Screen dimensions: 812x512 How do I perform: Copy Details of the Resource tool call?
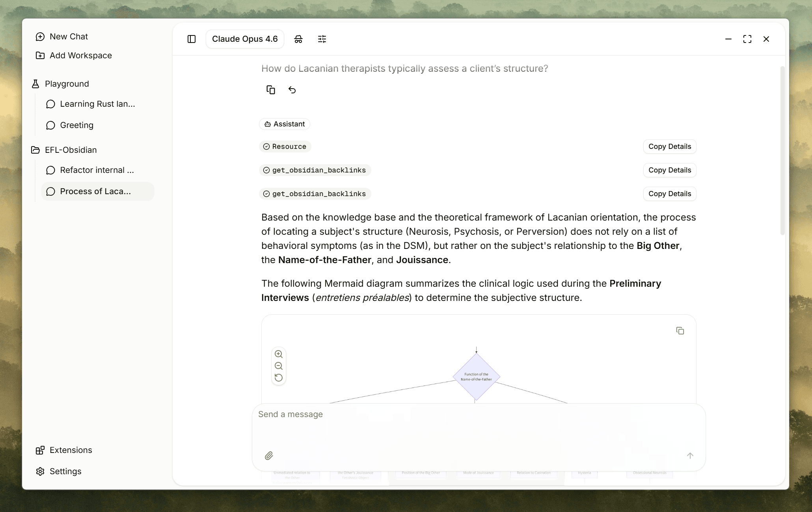tap(669, 147)
